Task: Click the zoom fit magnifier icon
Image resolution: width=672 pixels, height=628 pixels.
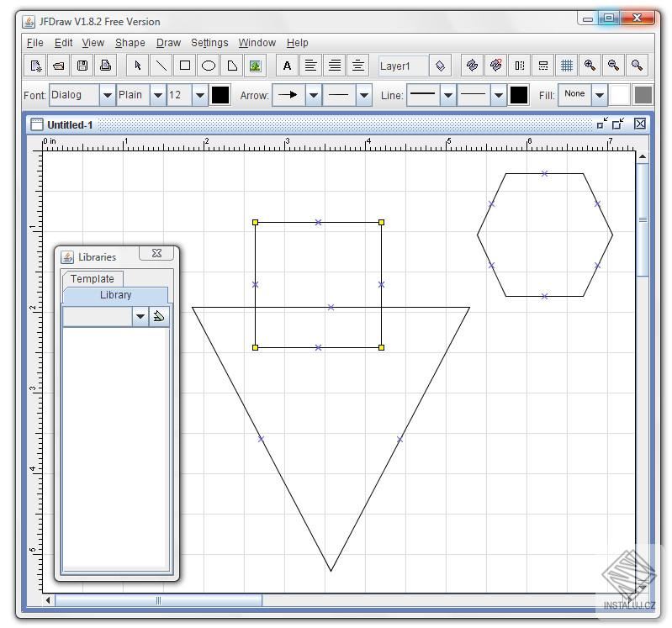Action: point(637,66)
